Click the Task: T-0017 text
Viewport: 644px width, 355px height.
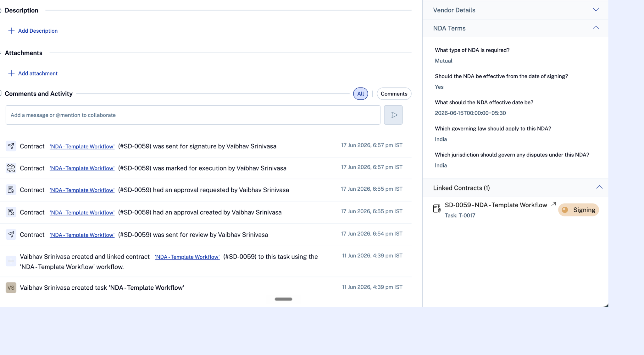tap(460, 216)
